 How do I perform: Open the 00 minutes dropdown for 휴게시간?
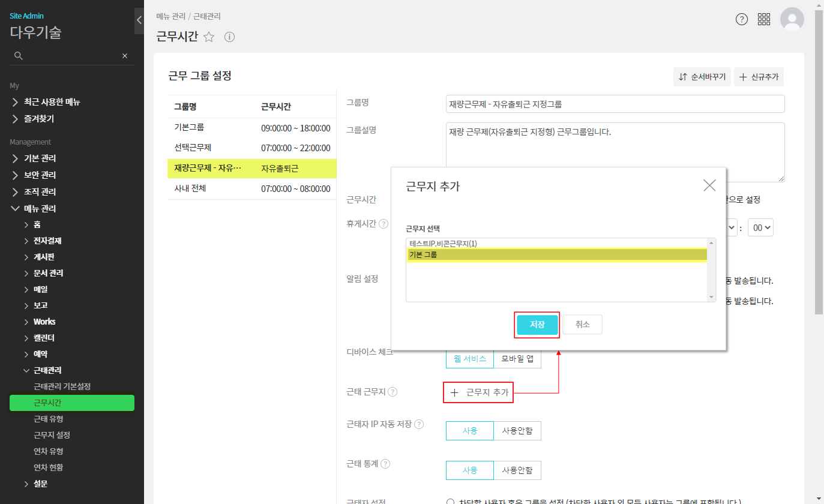pyautogui.click(x=760, y=228)
